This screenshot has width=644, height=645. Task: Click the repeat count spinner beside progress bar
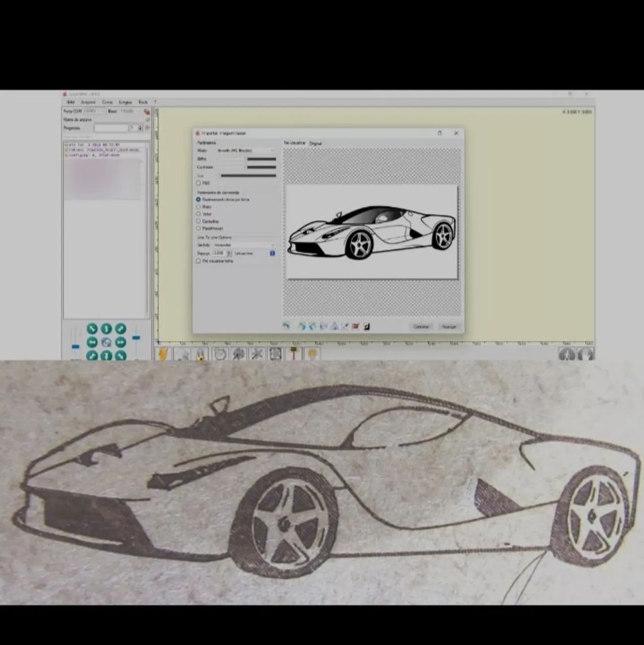[140, 128]
